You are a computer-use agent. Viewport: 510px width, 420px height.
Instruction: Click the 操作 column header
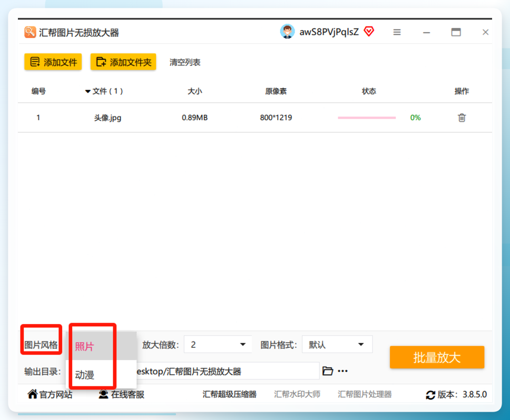462,91
